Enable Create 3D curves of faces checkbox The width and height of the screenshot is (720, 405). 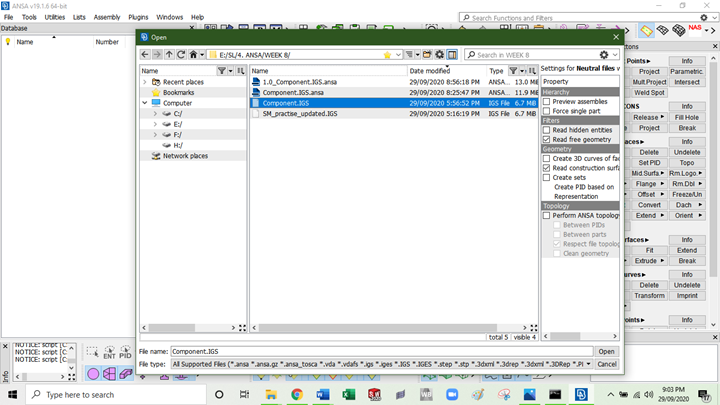(x=546, y=158)
